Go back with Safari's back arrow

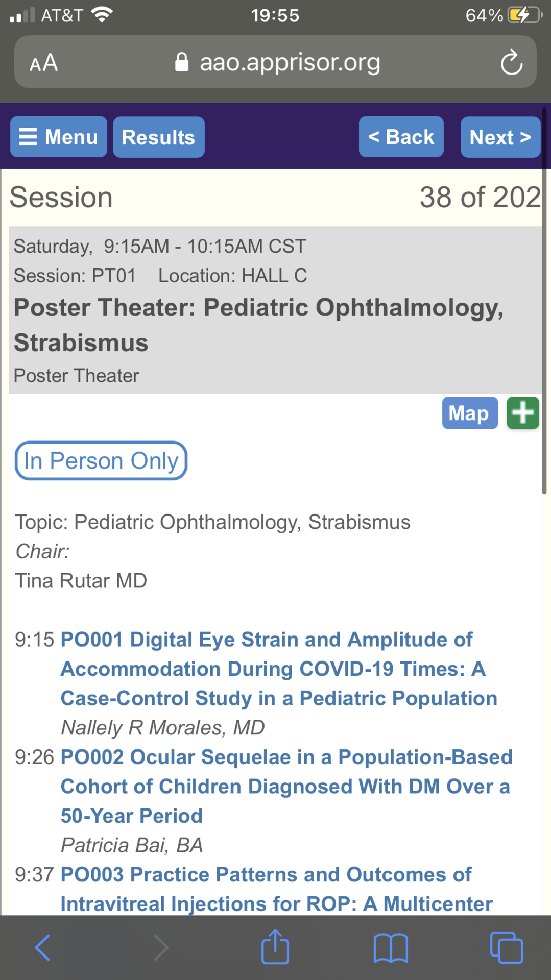(x=43, y=948)
